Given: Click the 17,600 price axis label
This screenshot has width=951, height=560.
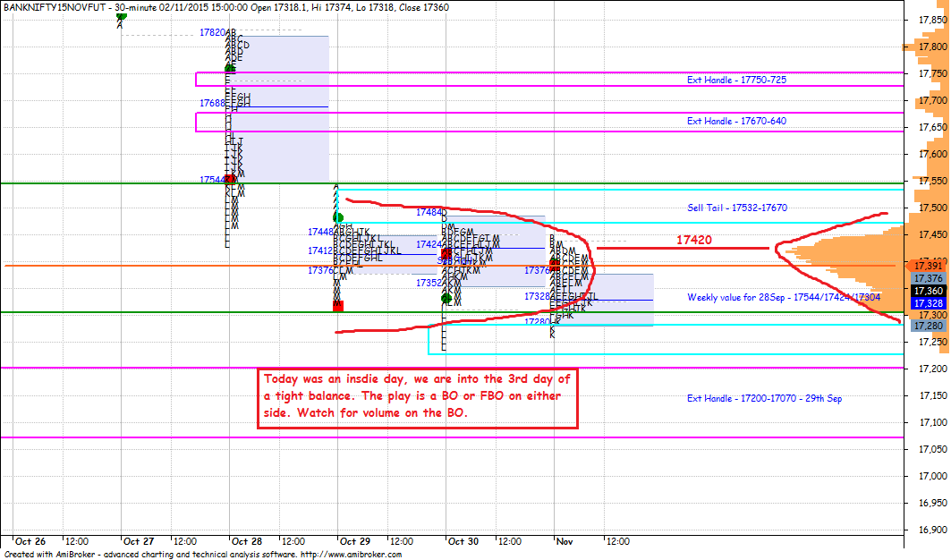Looking at the screenshot, I should pyautogui.click(x=933, y=154).
